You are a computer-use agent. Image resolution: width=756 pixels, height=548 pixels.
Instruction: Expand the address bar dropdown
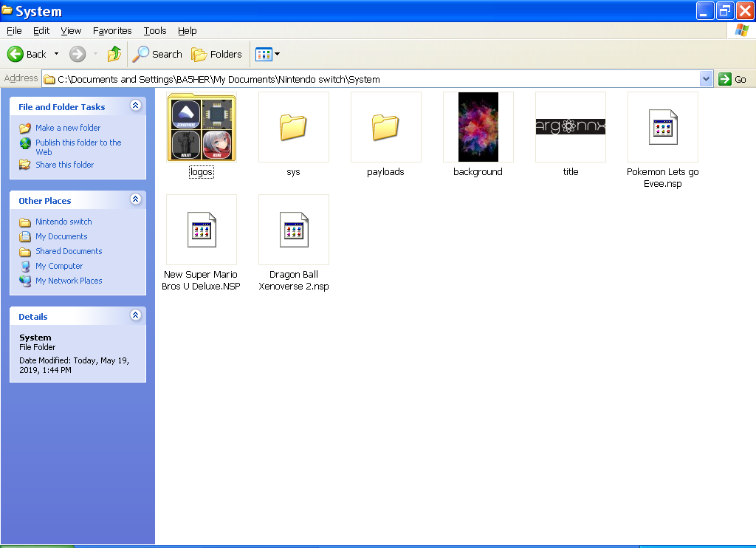pyautogui.click(x=706, y=79)
